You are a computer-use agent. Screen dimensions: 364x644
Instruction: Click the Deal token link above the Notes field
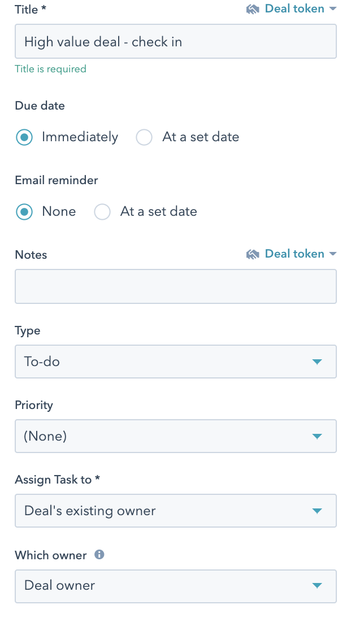coord(294,254)
